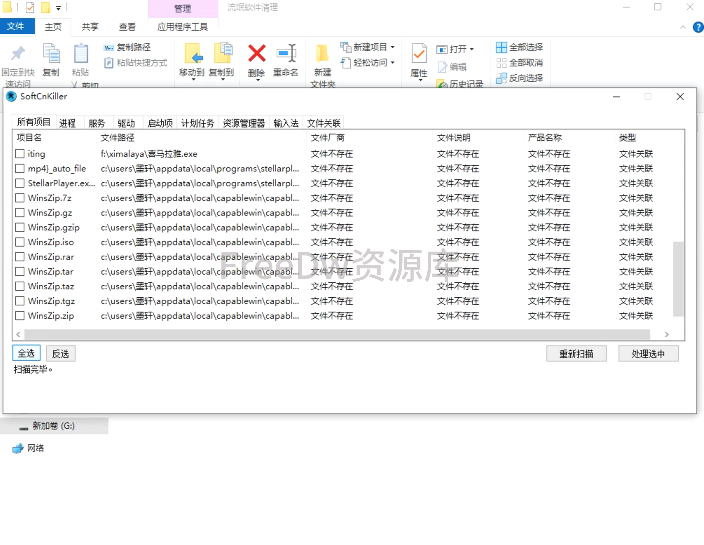The width and height of the screenshot is (704, 545).
Task: Click Copy path in the ribbon
Action: point(127,47)
